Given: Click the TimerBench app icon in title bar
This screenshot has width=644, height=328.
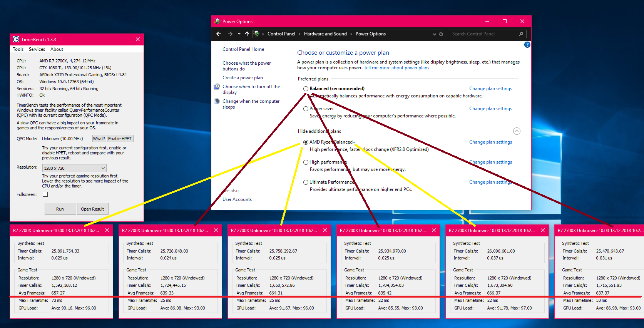Looking at the screenshot, I should tap(16, 39).
